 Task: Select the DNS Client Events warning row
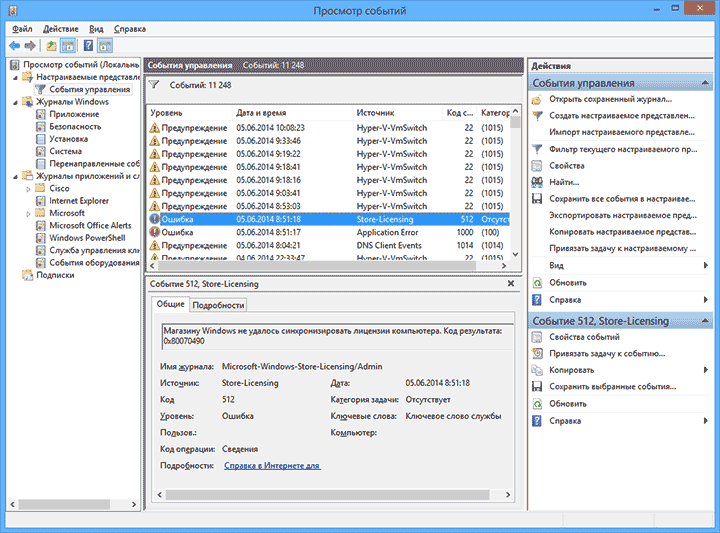328,246
